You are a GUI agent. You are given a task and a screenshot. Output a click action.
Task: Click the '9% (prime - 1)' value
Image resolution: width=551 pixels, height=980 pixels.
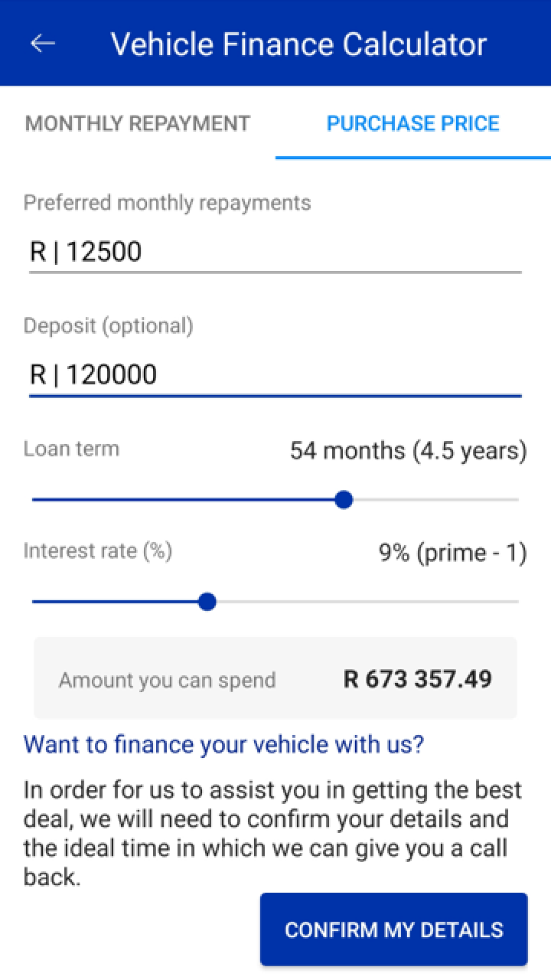[452, 553]
